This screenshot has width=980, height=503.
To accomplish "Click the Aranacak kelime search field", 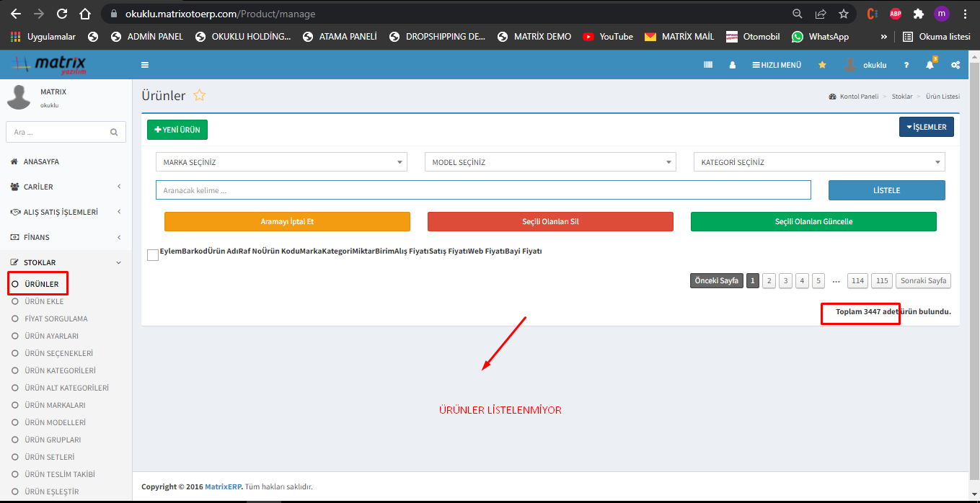I will coord(483,190).
